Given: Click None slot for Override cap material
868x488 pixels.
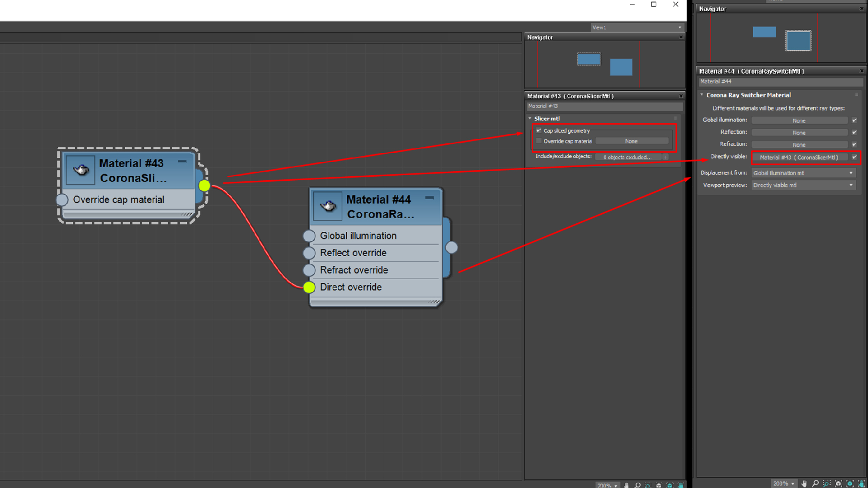Looking at the screenshot, I should [x=632, y=141].
